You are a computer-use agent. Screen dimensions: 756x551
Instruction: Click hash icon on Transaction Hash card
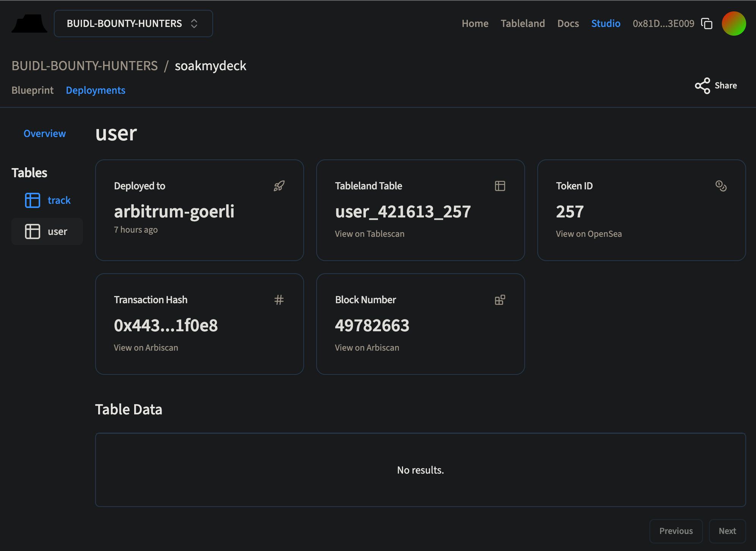[x=279, y=300]
